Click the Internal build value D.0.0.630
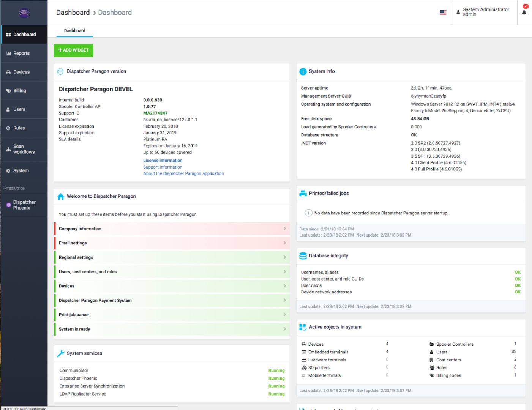Image resolution: width=532 pixels, height=410 pixels. 153,100
